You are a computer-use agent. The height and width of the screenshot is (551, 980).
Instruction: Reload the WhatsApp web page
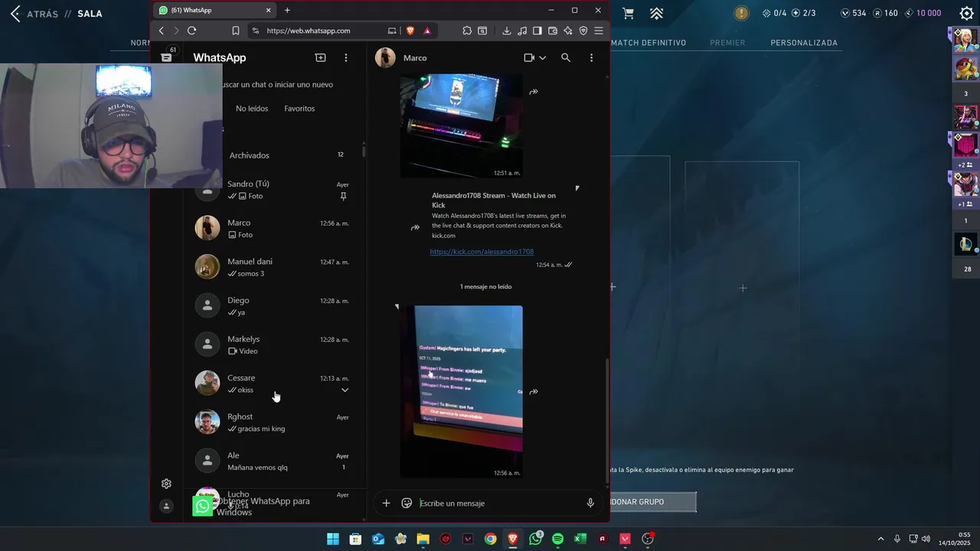point(191,31)
